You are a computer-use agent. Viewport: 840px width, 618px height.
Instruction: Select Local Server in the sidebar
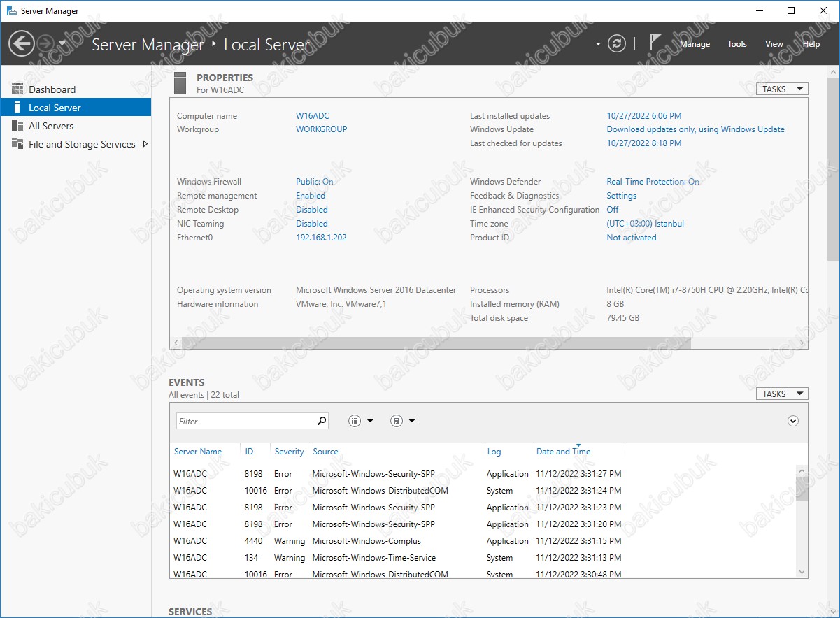(x=76, y=108)
